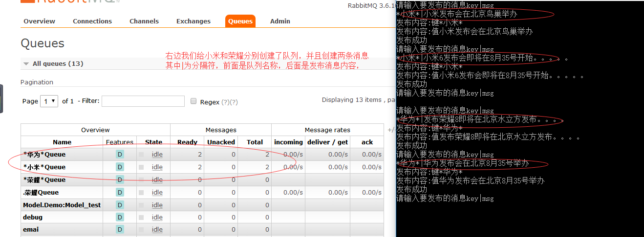Open the emai queue

(x=31, y=230)
